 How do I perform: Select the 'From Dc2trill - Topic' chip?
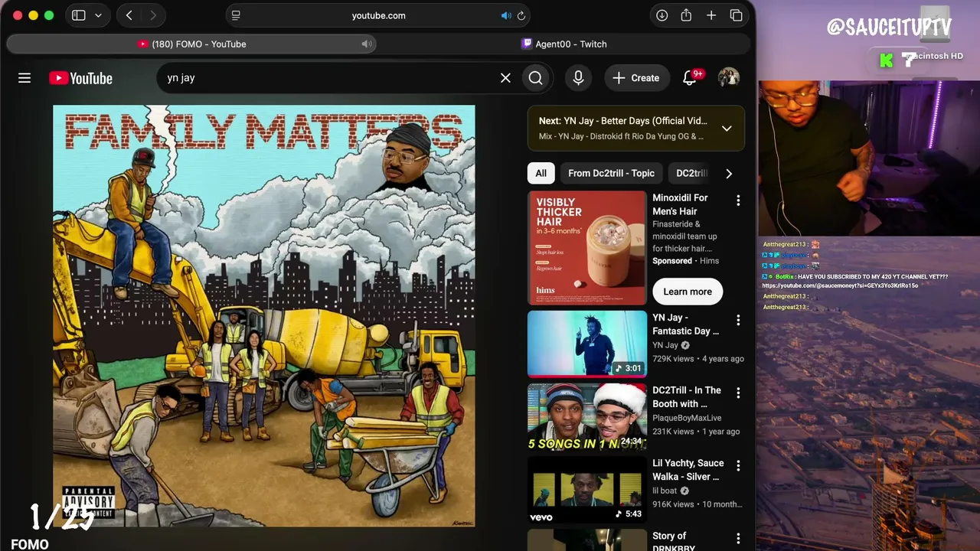[611, 174]
